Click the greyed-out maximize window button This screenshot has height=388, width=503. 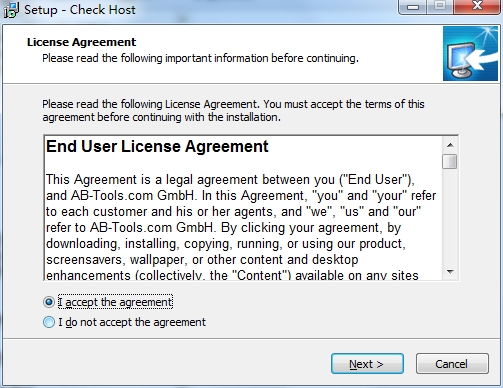[x=440, y=6]
